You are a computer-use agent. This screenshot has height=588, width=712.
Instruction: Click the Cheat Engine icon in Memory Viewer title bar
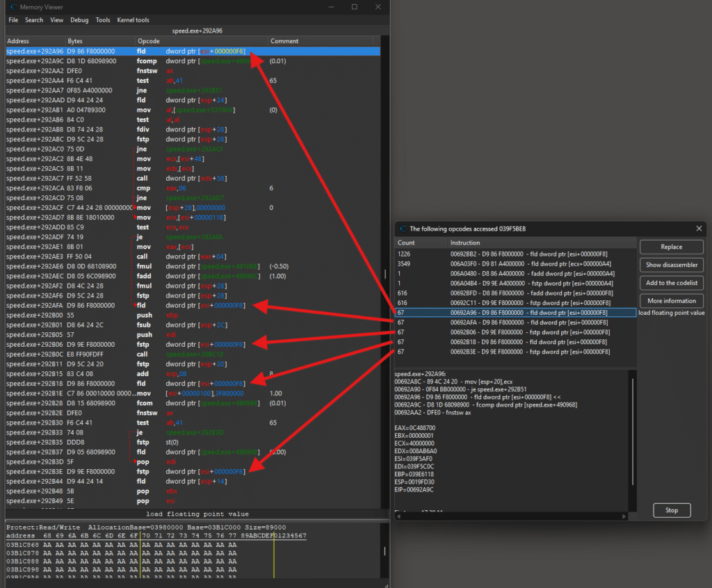[x=14, y=7]
